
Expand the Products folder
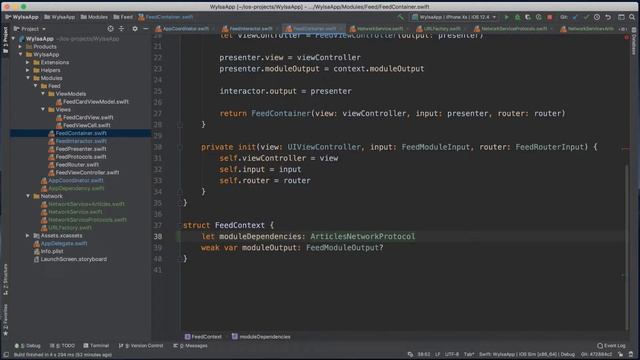click(21, 47)
